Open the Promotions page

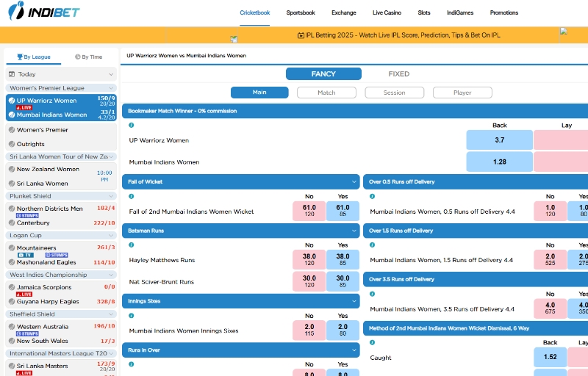pos(504,12)
